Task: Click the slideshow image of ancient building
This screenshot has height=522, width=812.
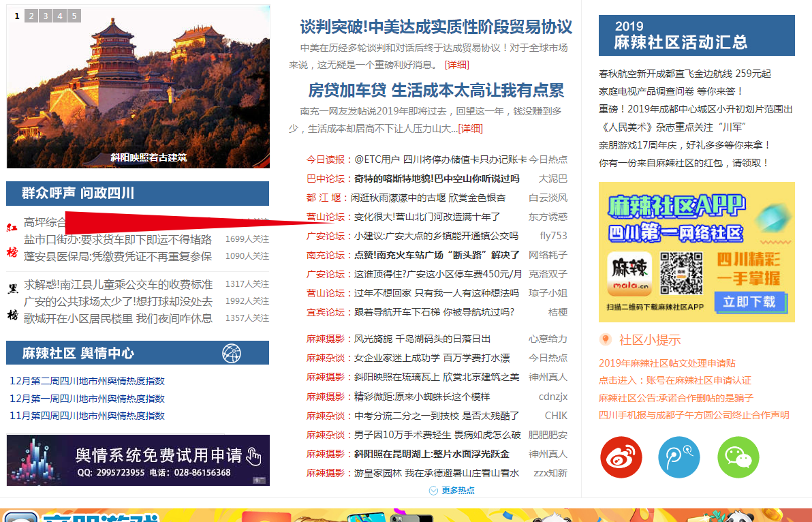Action: point(138,85)
